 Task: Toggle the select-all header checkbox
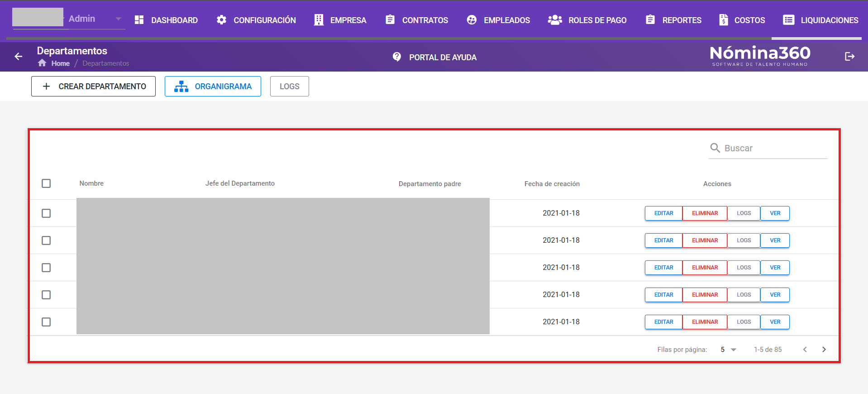[x=46, y=183]
